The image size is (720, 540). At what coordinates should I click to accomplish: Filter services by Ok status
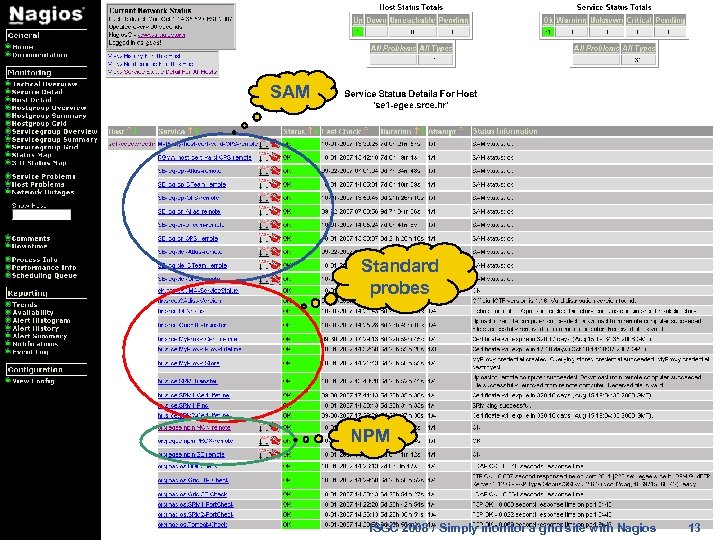click(x=548, y=20)
